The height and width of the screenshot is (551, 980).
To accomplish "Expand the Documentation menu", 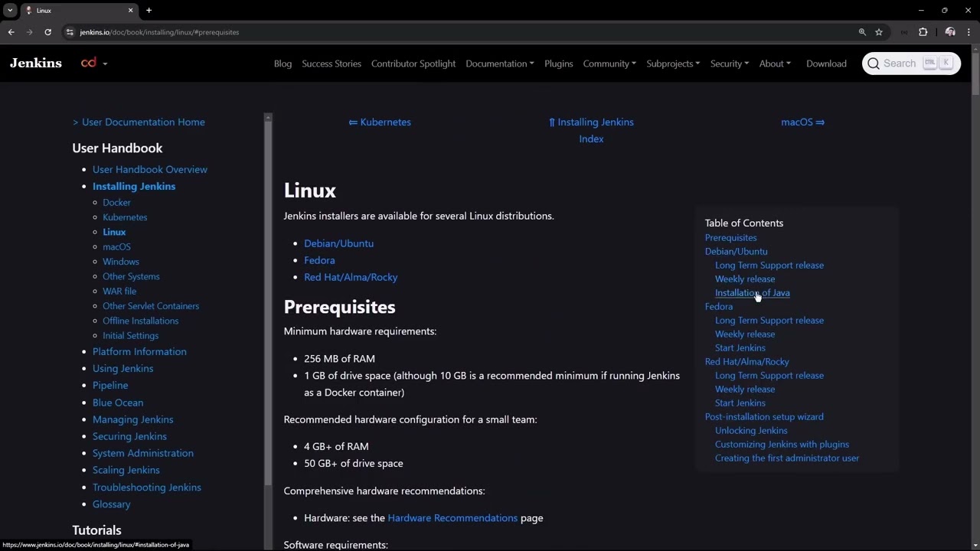I will pyautogui.click(x=499, y=64).
